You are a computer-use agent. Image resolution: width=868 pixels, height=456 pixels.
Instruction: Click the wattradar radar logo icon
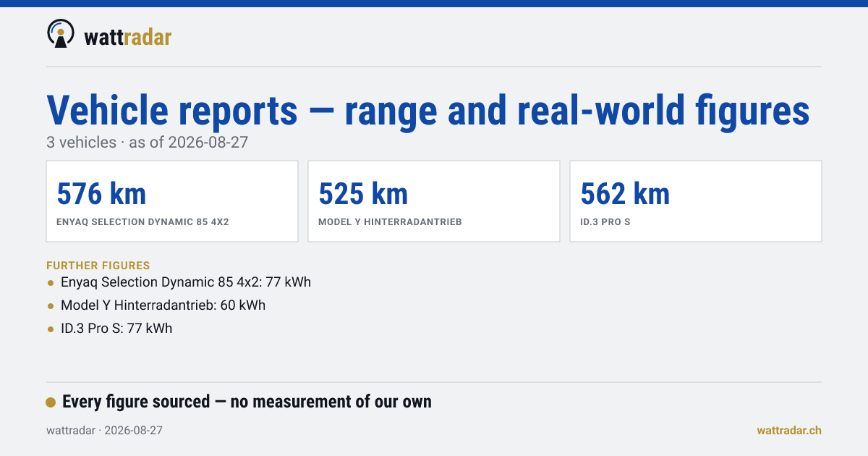pyautogui.click(x=61, y=33)
